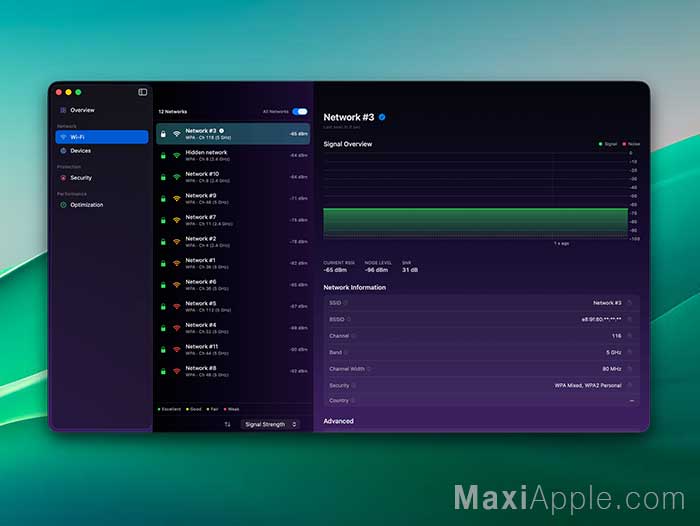Click the lock icon of Network #1
The image size is (700, 526).
[163, 263]
